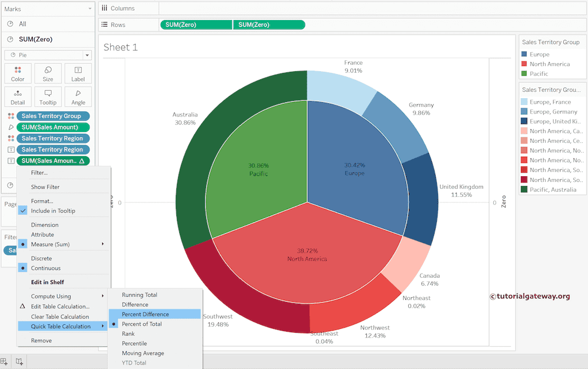588x369 pixels.
Task: Click the new worksheet icon at bottom-left
Action: 4,362
